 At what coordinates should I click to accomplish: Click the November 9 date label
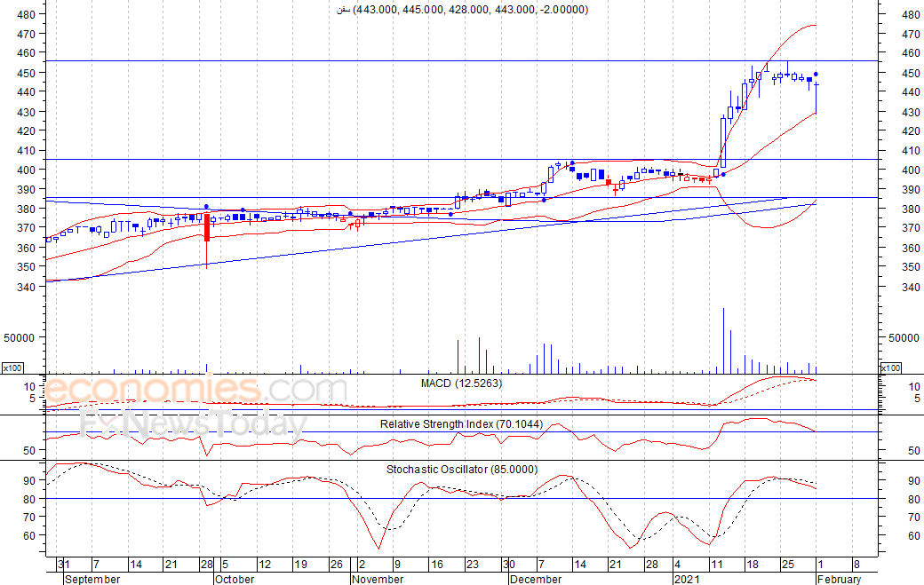397,565
